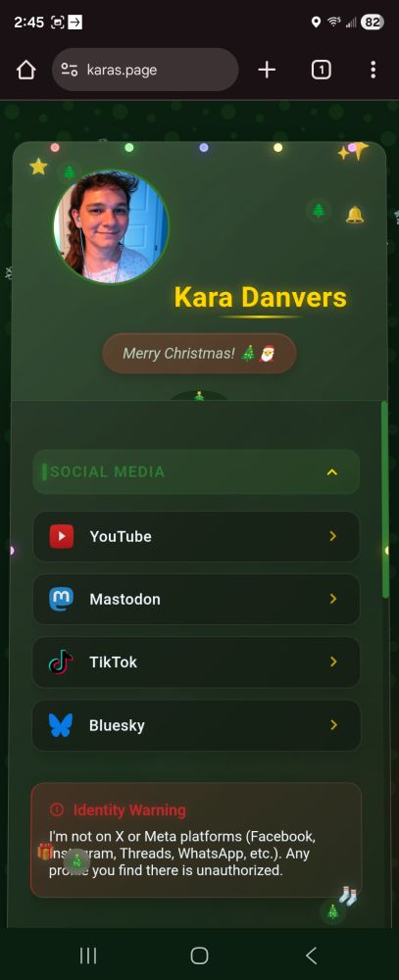Viewport: 399px width, 980px height.
Task: Tap the golden bell icon
Action: point(355,215)
